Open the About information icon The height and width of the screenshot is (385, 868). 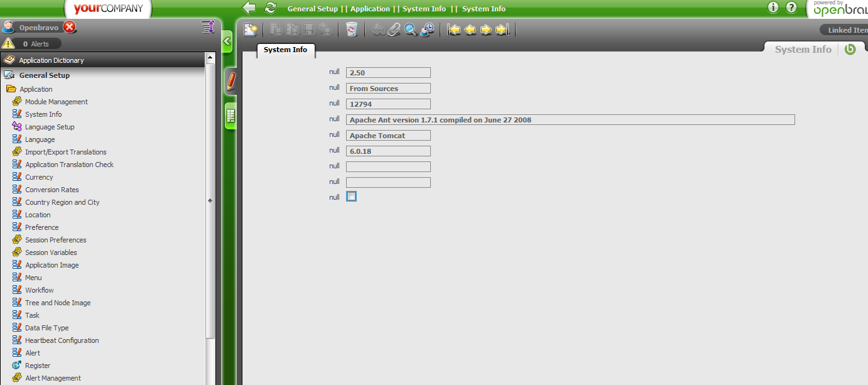tap(773, 8)
